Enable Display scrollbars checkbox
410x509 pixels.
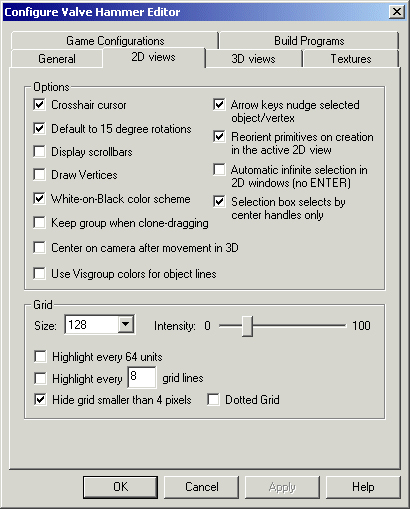(39, 151)
